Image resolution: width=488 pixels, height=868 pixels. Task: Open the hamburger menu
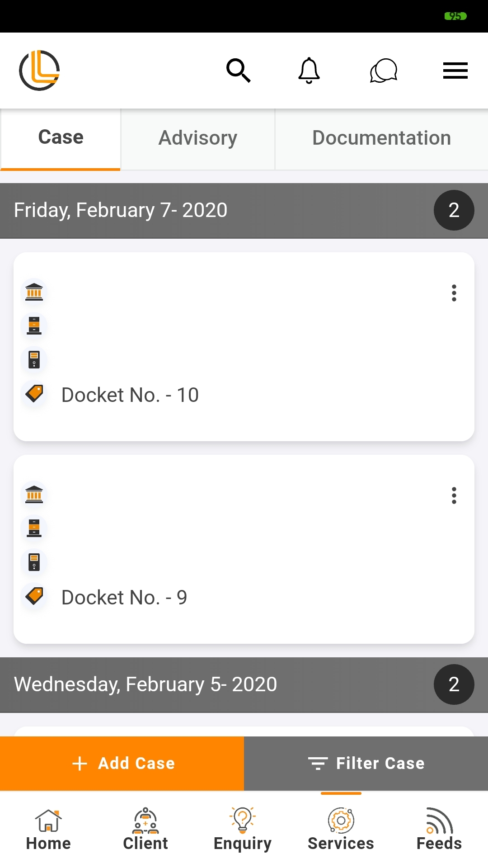click(x=455, y=71)
